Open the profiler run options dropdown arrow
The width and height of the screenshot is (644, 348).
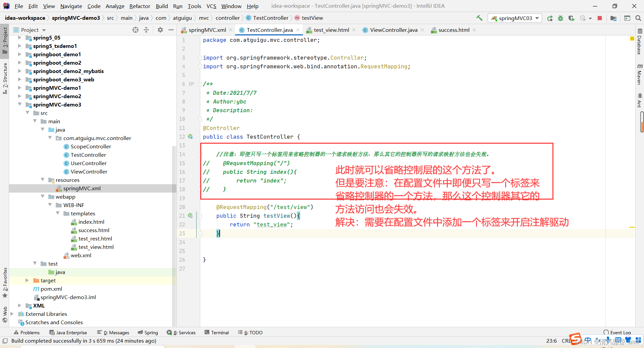tap(590, 18)
